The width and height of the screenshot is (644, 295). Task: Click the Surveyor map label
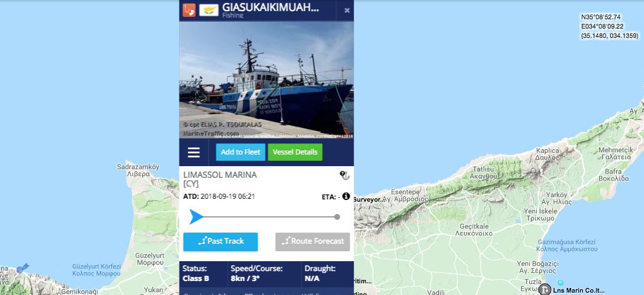pyautogui.click(x=367, y=199)
